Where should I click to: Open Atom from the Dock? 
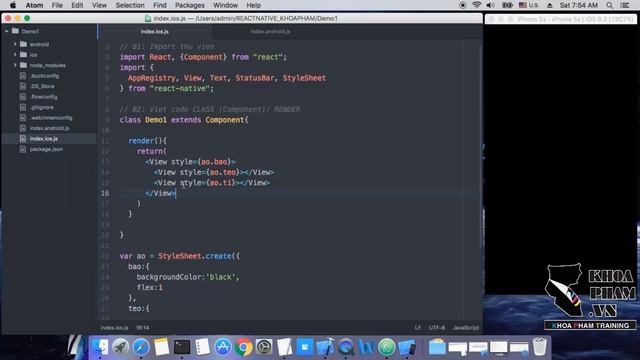pos(387,347)
